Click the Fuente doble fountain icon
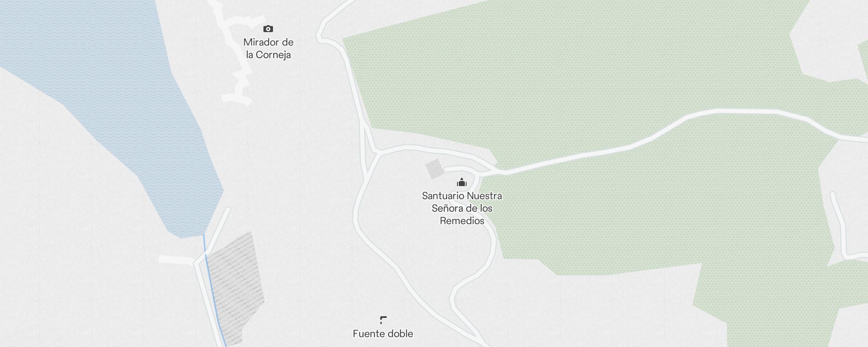 [x=383, y=320]
